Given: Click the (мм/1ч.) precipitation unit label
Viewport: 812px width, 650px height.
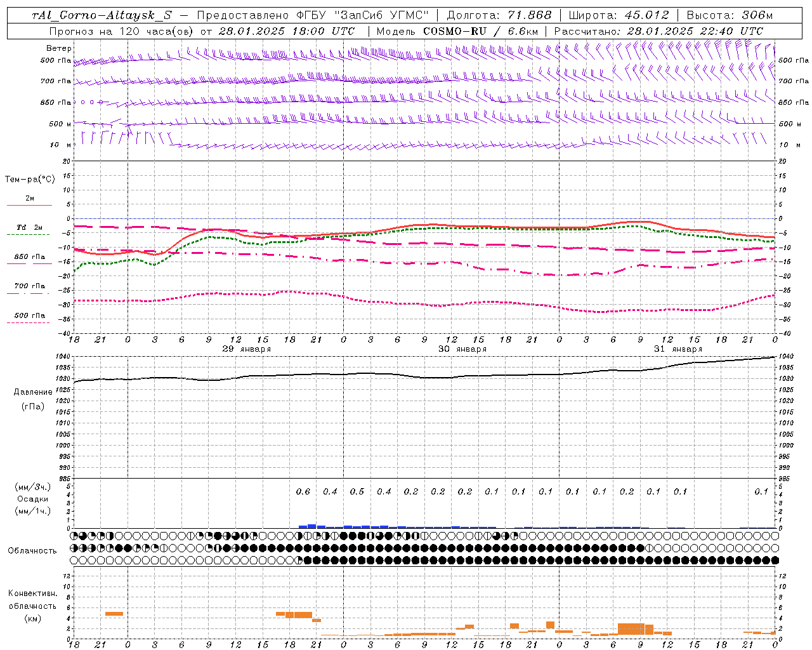Looking at the screenshot, I should click(x=33, y=511).
